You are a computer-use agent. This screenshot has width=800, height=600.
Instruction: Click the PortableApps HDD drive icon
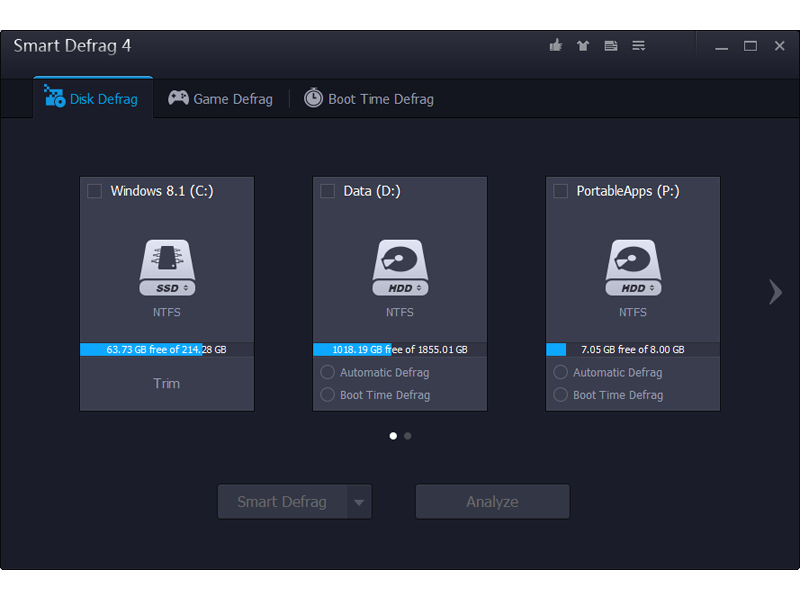click(633, 267)
